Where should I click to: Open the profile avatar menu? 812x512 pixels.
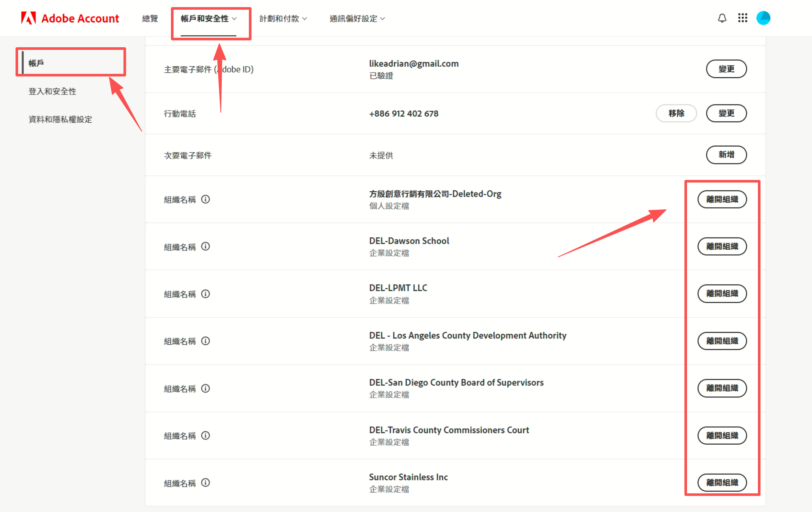[x=763, y=18]
